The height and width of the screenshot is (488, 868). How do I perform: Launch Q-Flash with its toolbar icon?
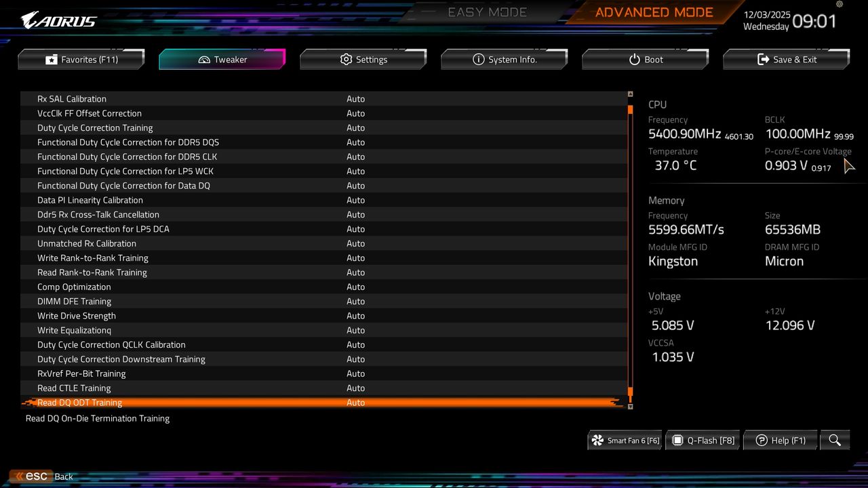[677, 440]
